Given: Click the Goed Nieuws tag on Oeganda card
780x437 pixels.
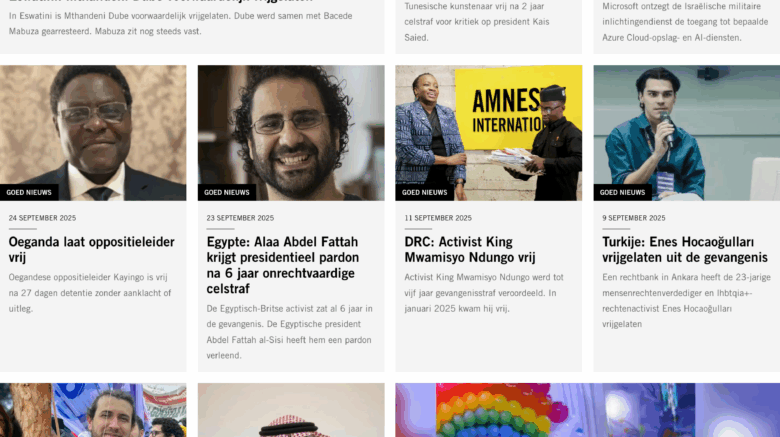Looking at the screenshot, I should pyautogui.click(x=30, y=192).
